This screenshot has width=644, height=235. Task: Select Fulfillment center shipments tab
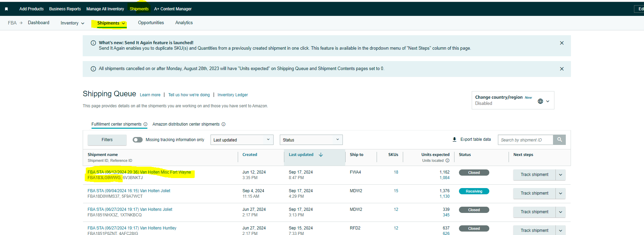pyautogui.click(x=116, y=124)
